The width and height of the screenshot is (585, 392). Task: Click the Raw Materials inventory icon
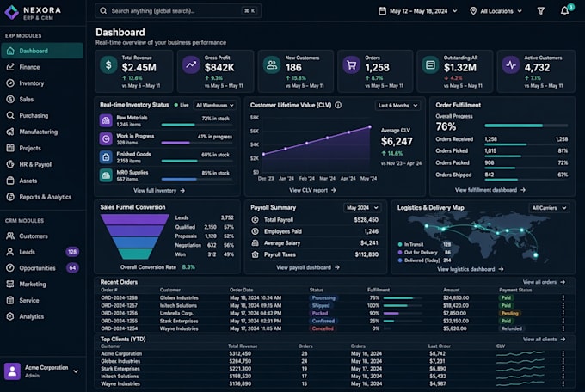pos(106,120)
